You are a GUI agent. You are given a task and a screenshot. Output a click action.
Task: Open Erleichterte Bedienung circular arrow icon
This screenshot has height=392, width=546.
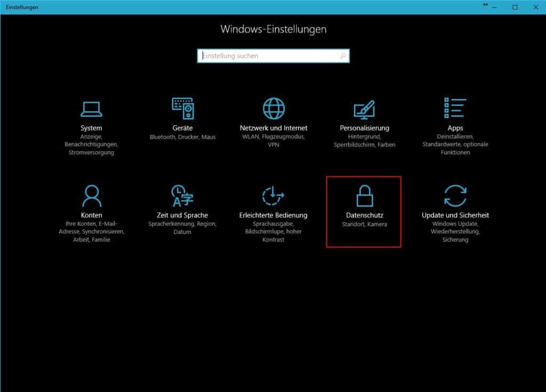(x=273, y=195)
